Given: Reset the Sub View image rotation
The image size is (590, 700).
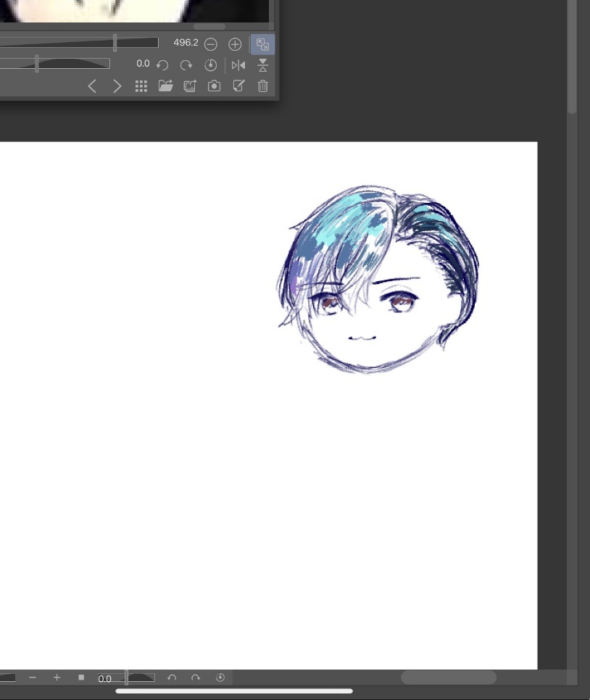Looking at the screenshot, I should pyautogui.click(x=210, y=65).
